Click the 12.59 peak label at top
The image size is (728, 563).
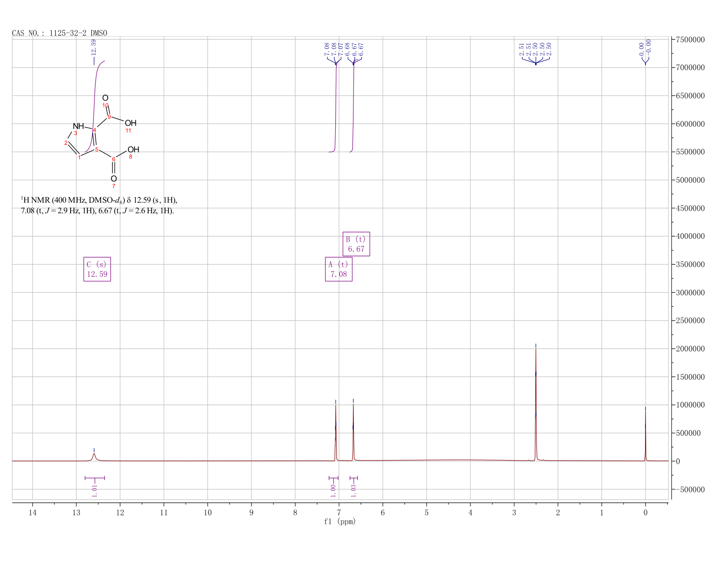[94, 47]
